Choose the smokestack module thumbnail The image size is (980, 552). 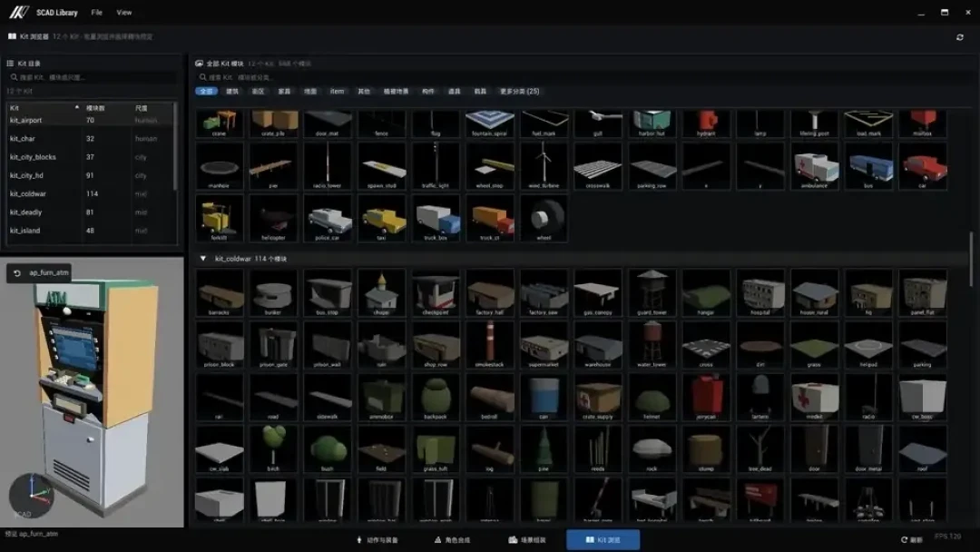pos(490,344)
